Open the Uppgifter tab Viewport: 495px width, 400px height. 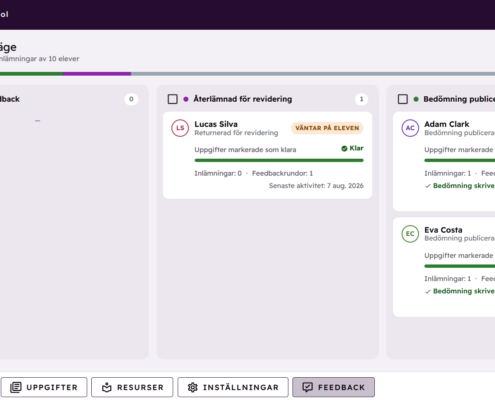(x=44, y=387)
